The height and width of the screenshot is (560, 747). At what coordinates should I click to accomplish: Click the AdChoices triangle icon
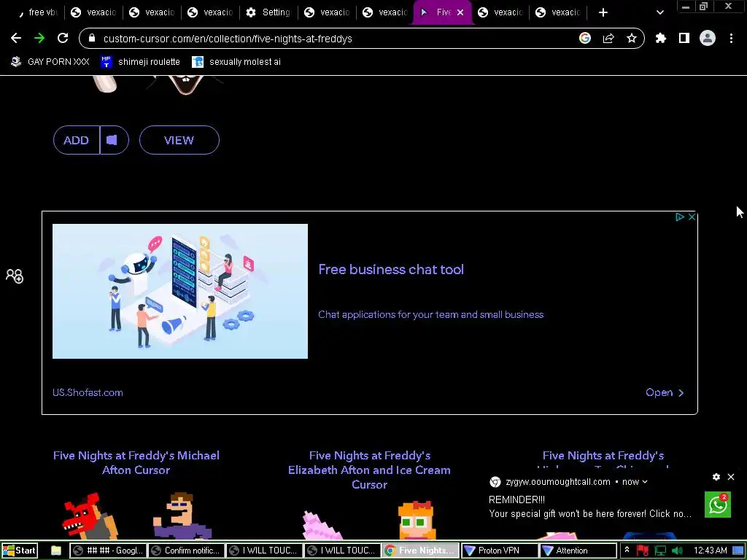(x=679, y=217)
